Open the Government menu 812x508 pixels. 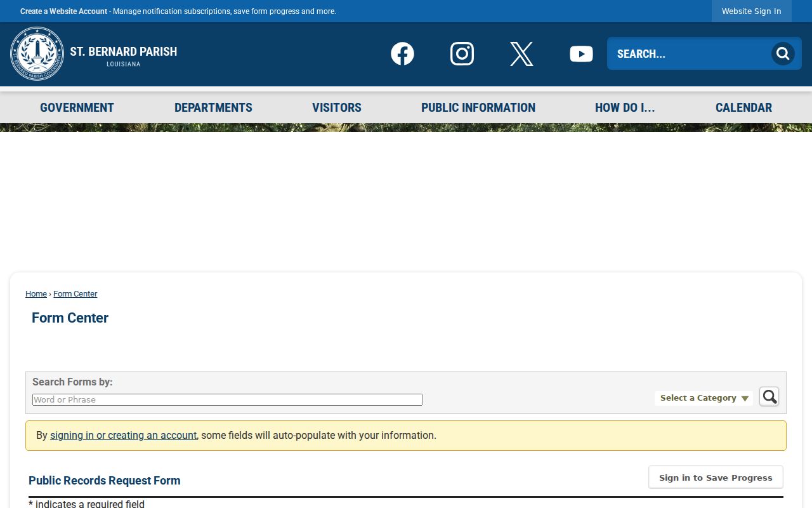click(x=77, y=107)
